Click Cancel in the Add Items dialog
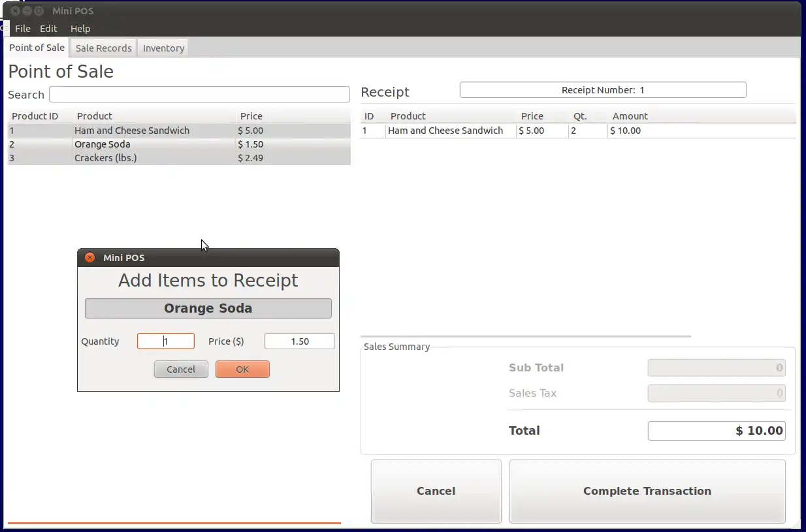The image size is (806, 532). tap(181, 369)
